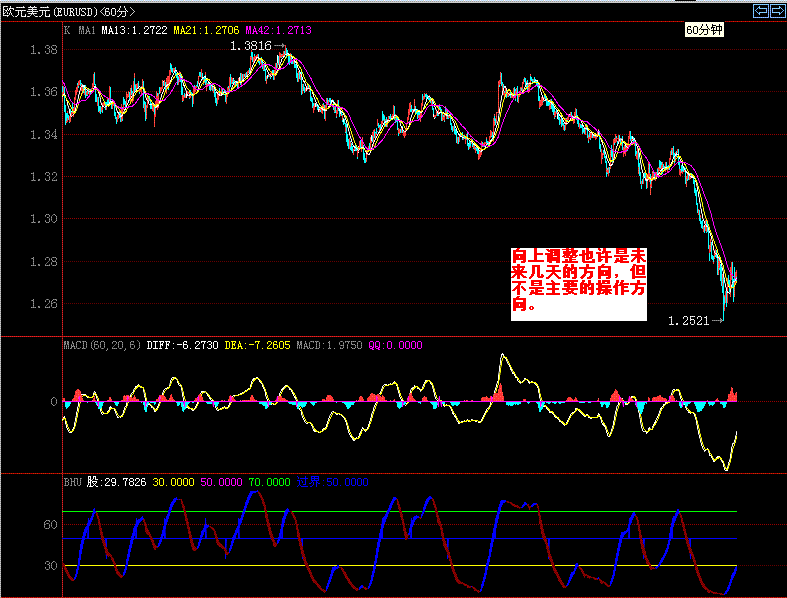Click the 1.30 price axis label
This screenshot has height=598, width=787.
coord(43,219)
